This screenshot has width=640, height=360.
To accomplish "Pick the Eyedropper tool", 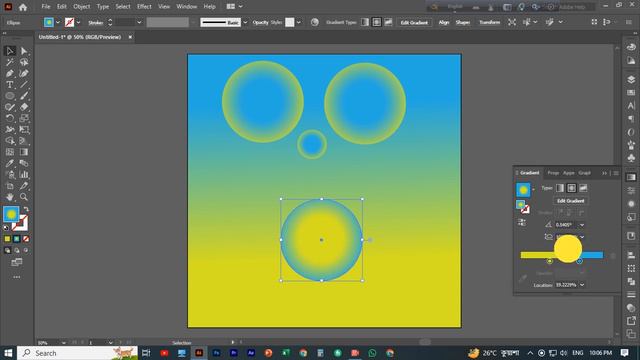I will pyautogui.click(x=10, y=163).
